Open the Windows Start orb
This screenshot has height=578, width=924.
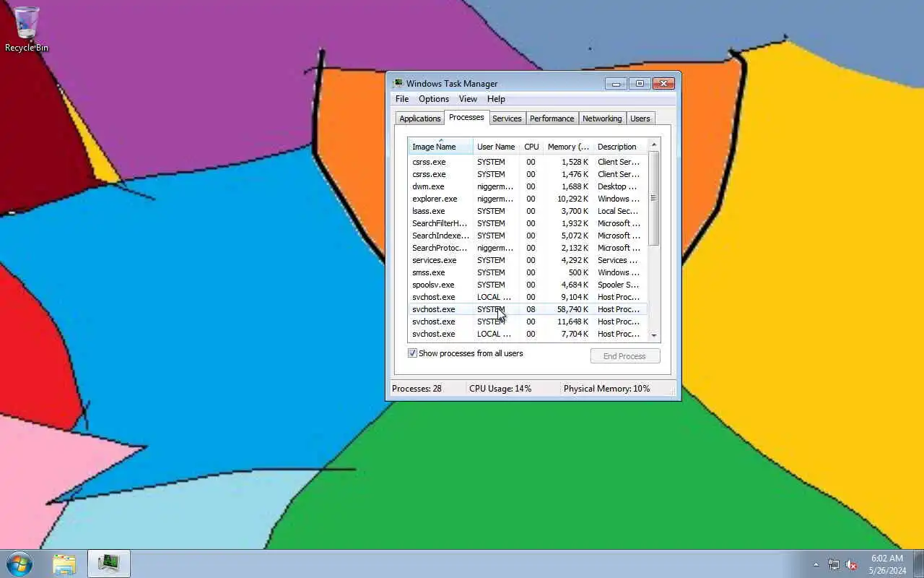pyautogui.click(x=19, y=564)
